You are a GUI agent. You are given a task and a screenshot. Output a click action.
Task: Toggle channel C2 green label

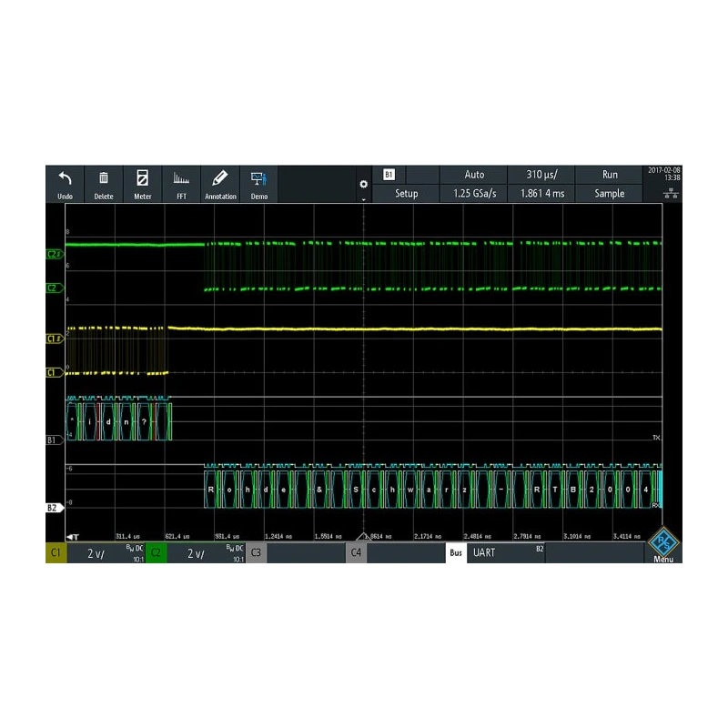pos(156,553)
